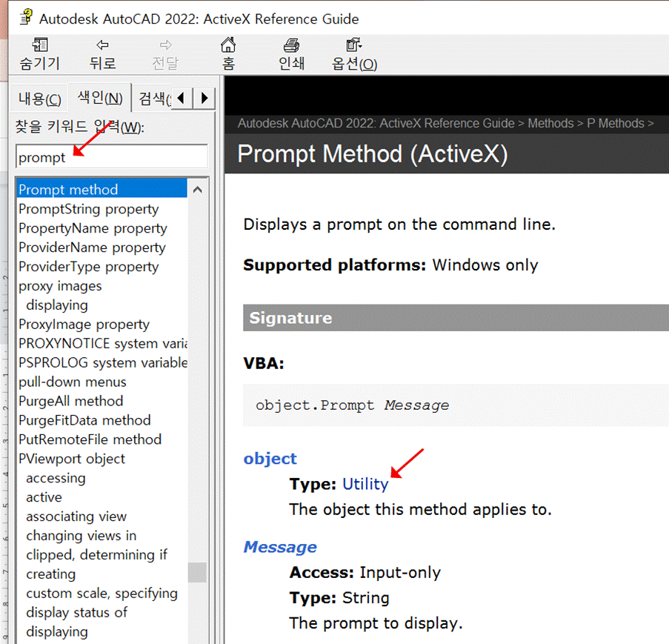Select 'displaying' sub-entry under proxy images
Viewport: 669px width, 644px height.
coord(57,305)
